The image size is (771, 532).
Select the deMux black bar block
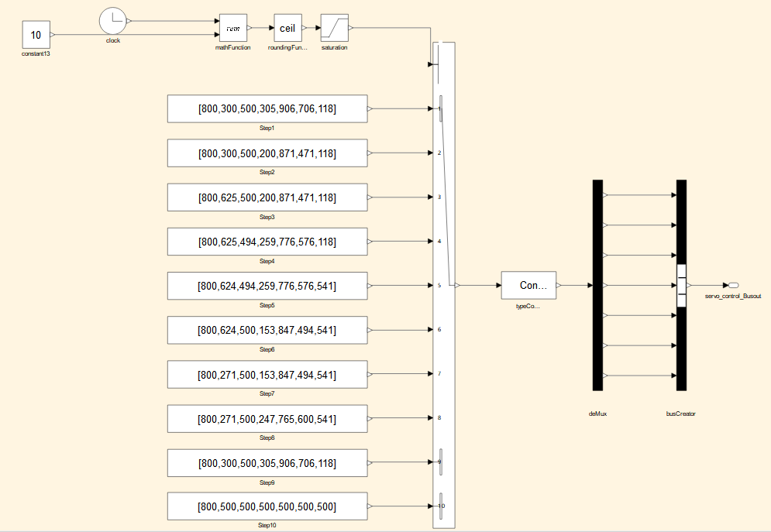coord(597,285)
